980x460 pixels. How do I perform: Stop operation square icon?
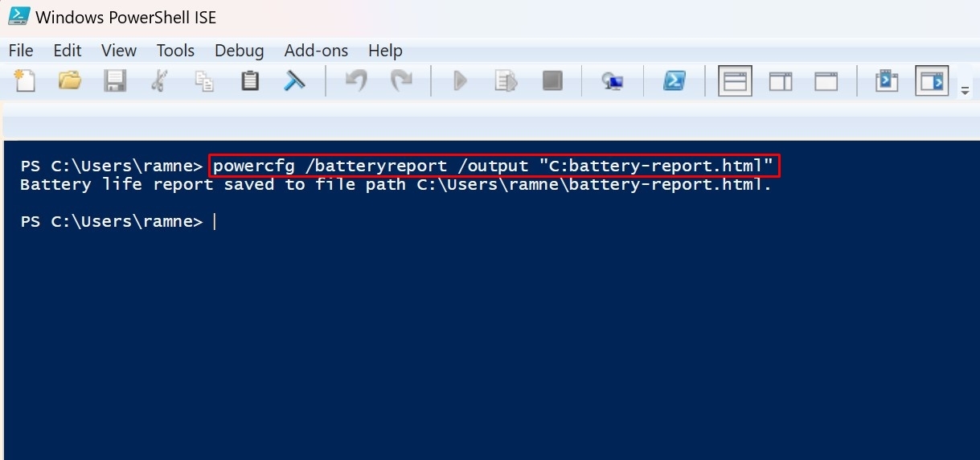click(x=552, y=80)
